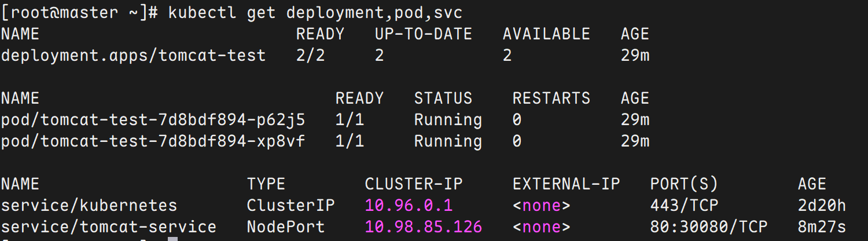Click the kubectl get deployment,pod,svc command
This screenshot has width=868, height=241.
[x=315, y=13]
